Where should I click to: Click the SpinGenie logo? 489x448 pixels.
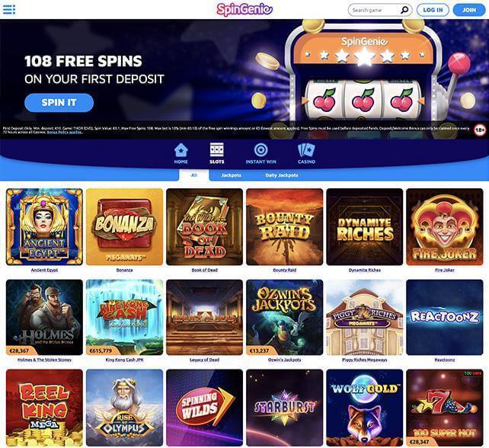(x=244, y=9)
